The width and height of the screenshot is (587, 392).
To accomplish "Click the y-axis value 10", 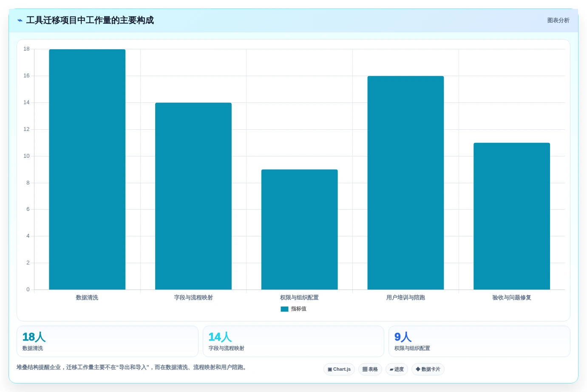I will coord(26,156).
